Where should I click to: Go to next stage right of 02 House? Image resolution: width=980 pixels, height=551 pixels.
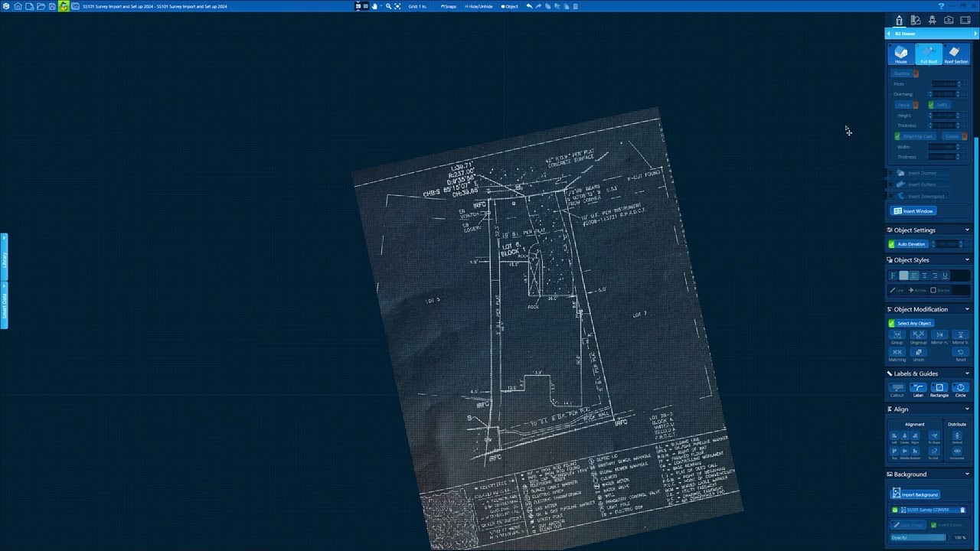click(975, 34)
